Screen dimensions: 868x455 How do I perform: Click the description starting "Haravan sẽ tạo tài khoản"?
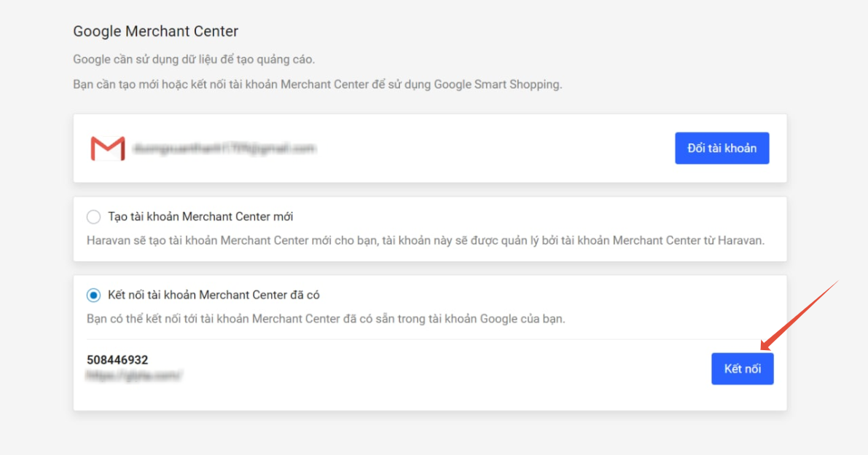pos(425,240)
